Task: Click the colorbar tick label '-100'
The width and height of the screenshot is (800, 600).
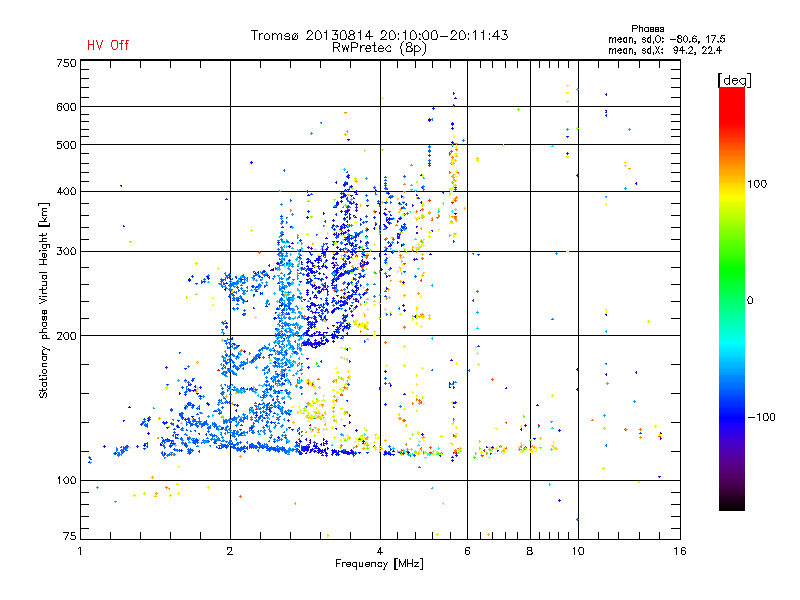Action: click(x=761, y=417)
